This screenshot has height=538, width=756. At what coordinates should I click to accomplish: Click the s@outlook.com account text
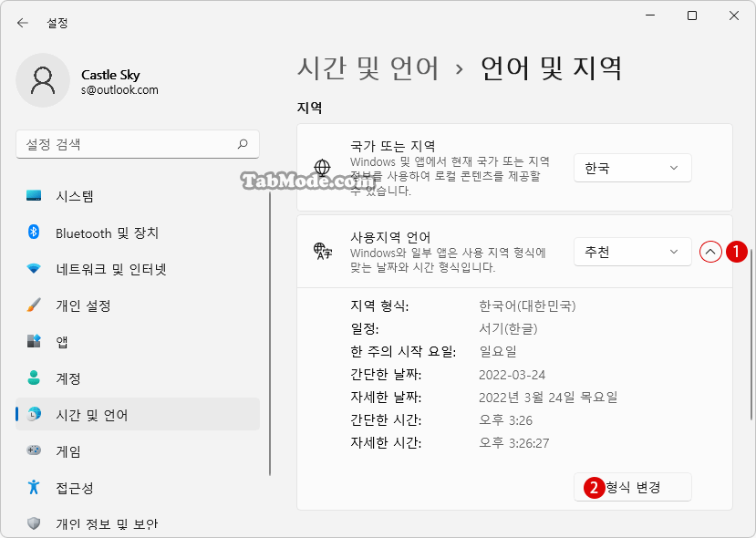point(119,90)
